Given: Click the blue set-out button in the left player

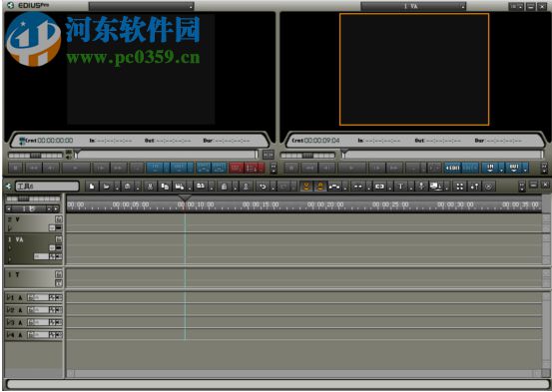Looking at the screenshot, I should tap(179, 168).
